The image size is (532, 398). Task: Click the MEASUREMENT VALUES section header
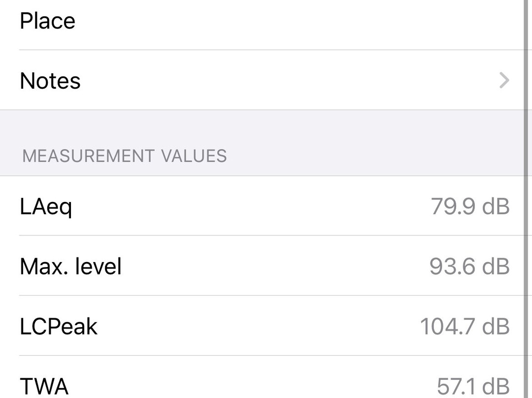pyautogui.click(x=124, y=156)
